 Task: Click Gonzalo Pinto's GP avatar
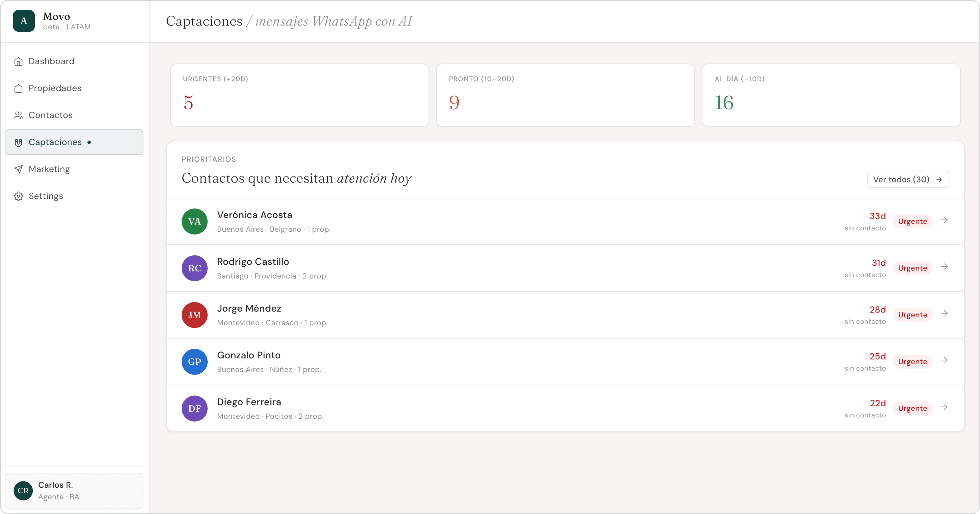click(194, 362)
